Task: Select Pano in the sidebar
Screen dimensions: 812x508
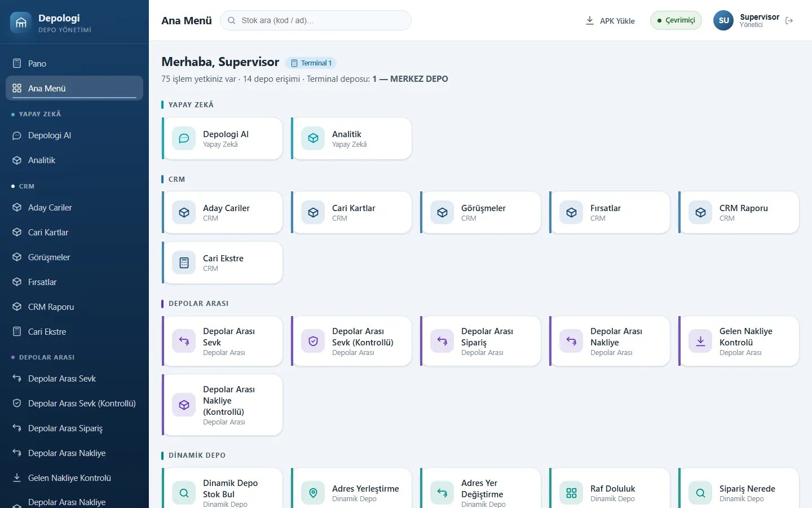Action: click(x=74, y=63)
